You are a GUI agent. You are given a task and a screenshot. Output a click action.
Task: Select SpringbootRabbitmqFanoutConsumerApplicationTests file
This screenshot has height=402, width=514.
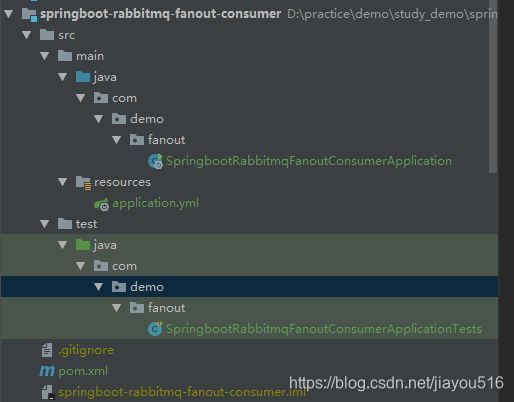click(324, 329)
